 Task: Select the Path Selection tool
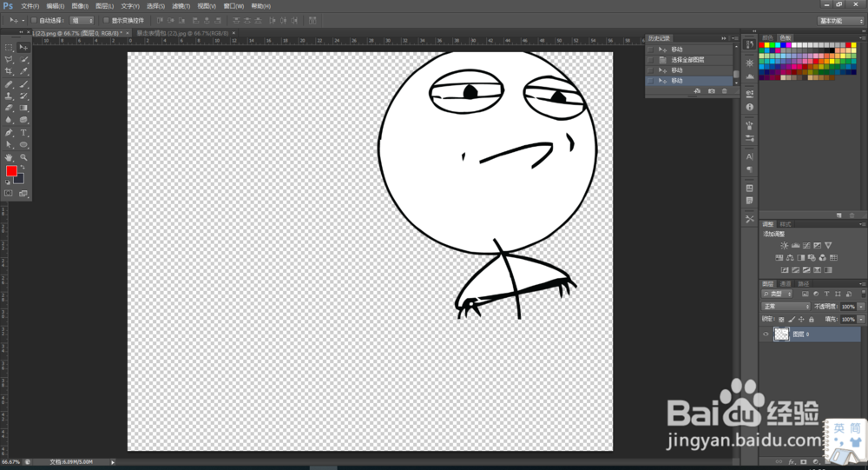click(9, 145)
